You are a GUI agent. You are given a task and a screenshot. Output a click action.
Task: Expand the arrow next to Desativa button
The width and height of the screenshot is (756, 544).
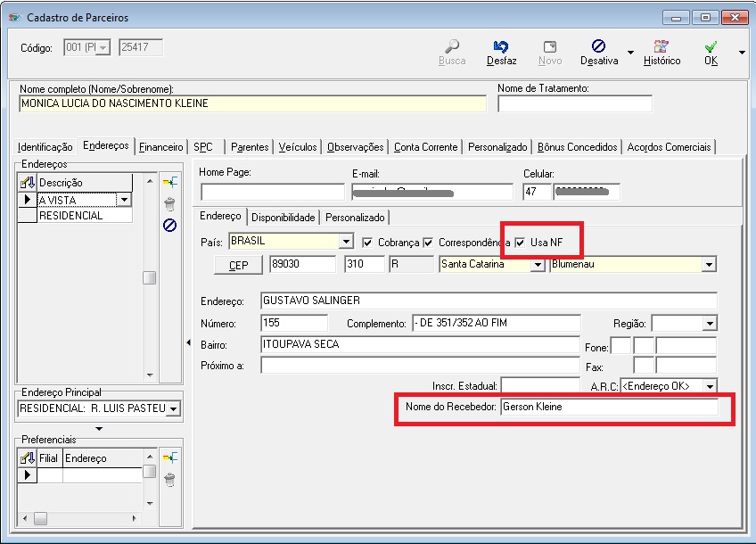click(x=630, y=52)
